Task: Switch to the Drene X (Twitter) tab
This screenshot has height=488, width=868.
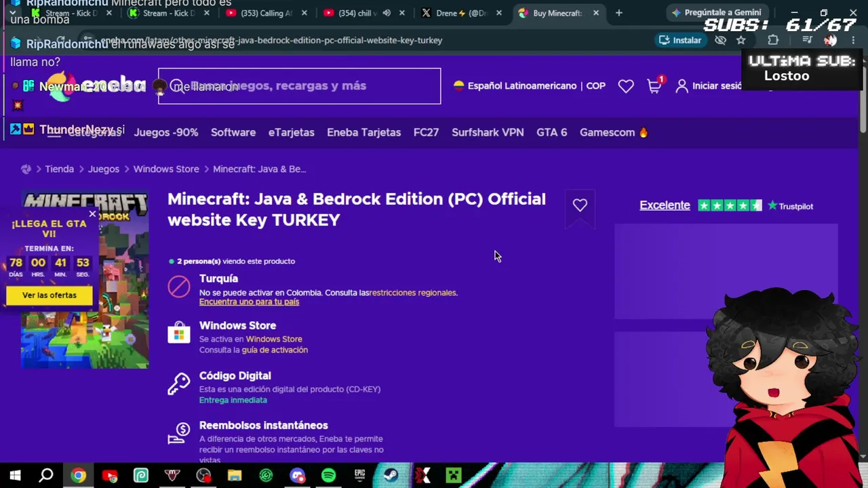Action: [x=460, y=13]
